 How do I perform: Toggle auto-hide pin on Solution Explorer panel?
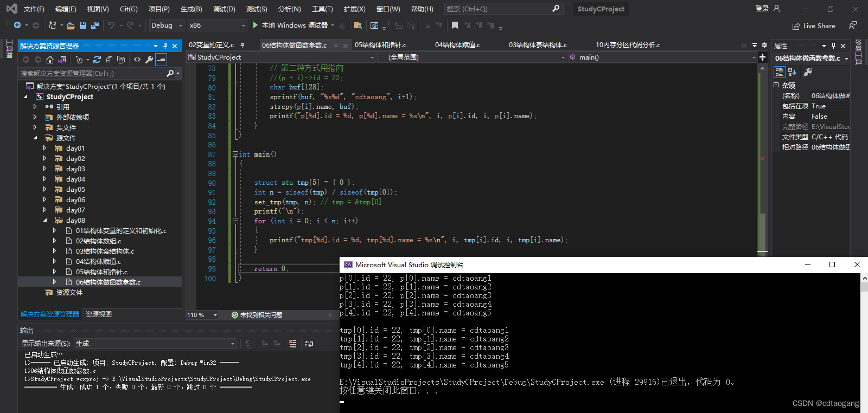(x=165, y=46)
